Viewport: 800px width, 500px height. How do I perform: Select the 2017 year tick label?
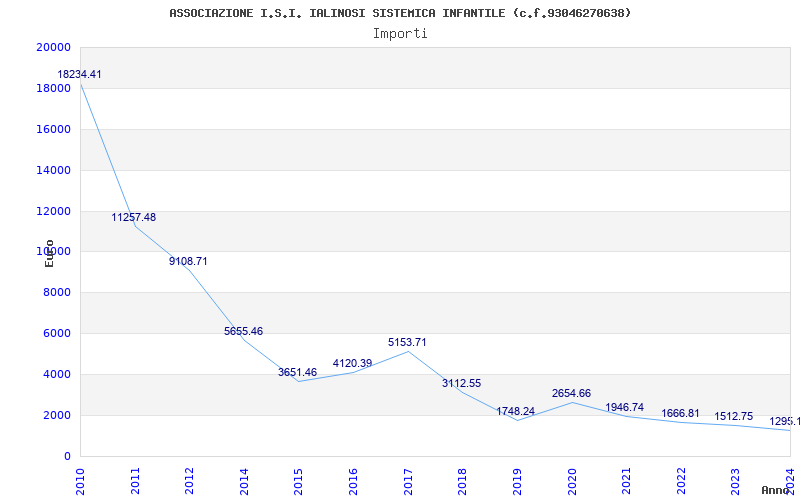tap(408, 480)
